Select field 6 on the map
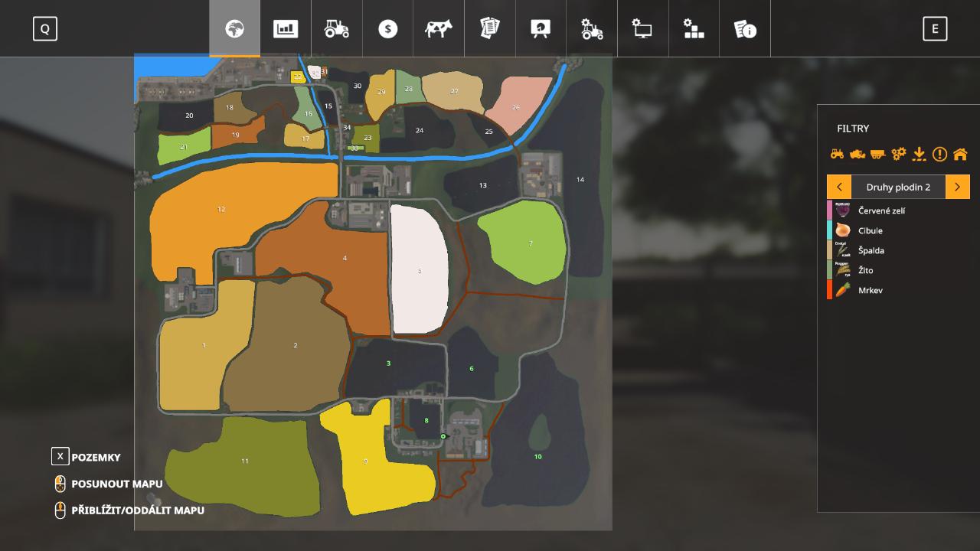 (x=472, y=369)
